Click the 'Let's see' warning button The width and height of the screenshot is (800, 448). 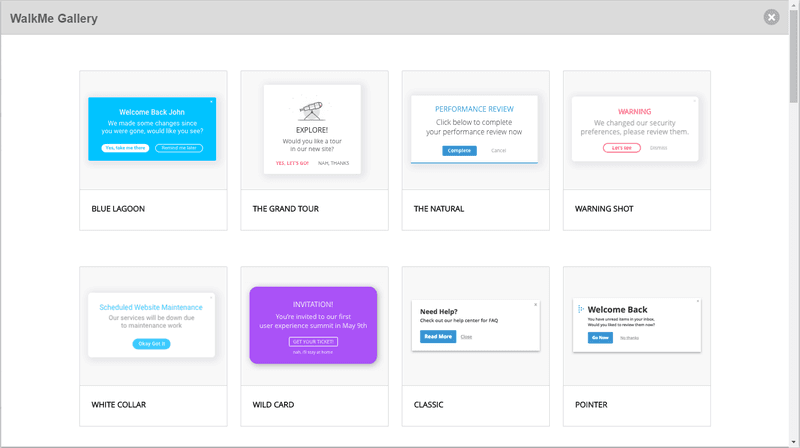[621, 148]
